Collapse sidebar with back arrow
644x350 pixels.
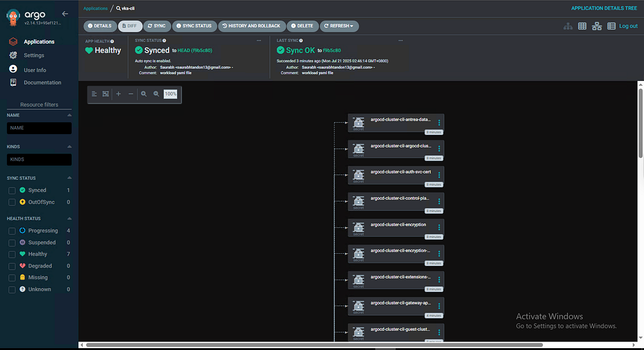65,14
